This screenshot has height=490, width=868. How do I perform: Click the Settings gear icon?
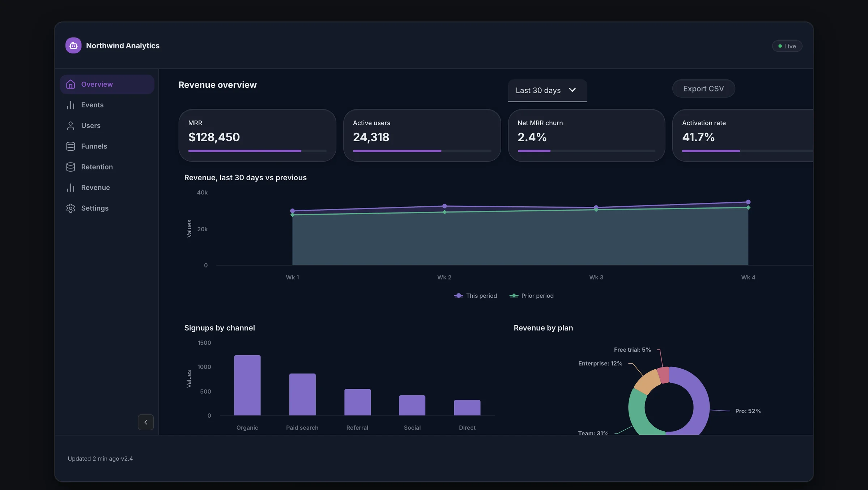[71, 208]
